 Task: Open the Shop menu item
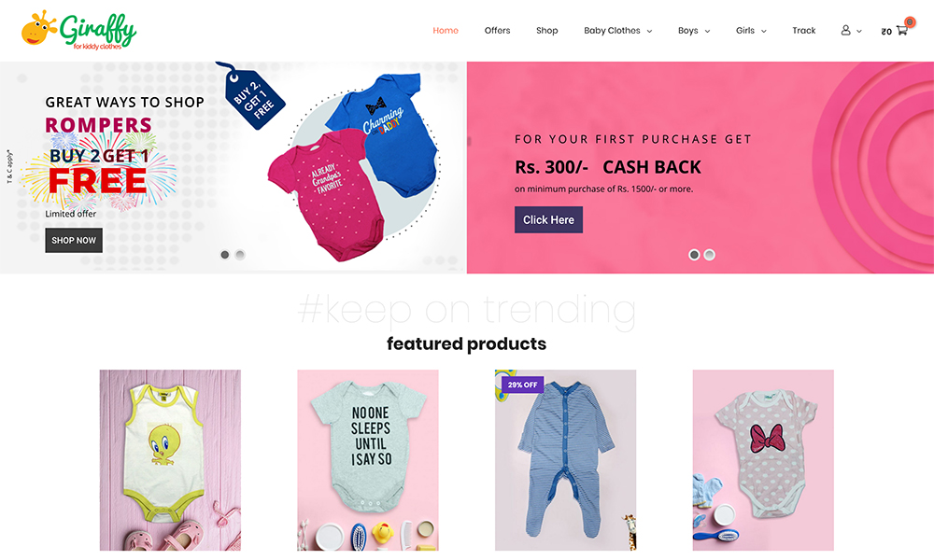546,31
